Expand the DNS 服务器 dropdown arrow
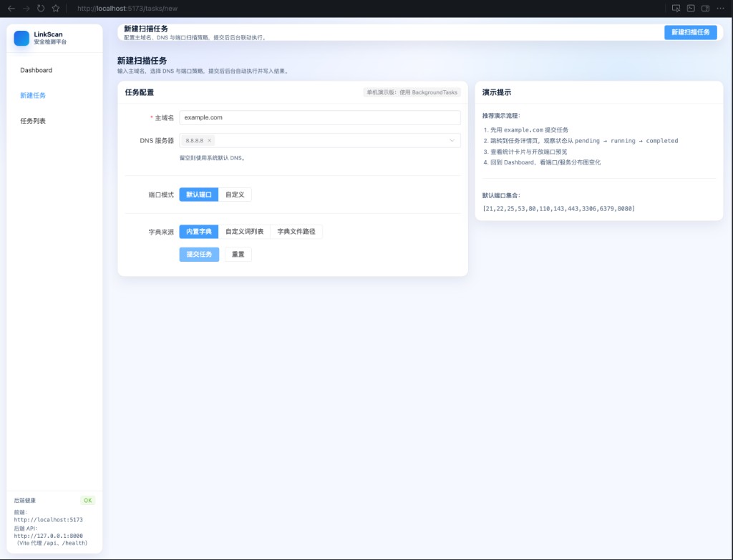Image resolution: width=733 pixels, height=560 pixels. tap(452, 141)
